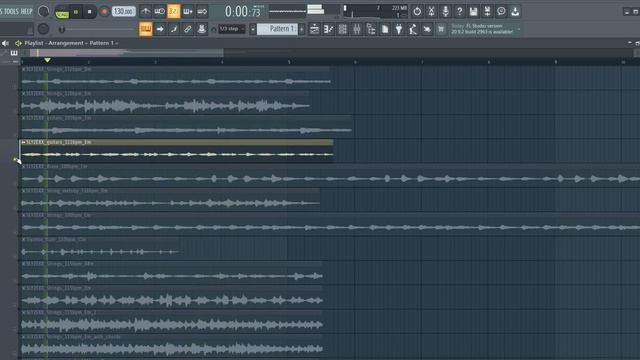Viewport: 640px width, 360px height.
Task: Adjust the main volume knob
Action: pyautogui.click(x=43, y=11)
